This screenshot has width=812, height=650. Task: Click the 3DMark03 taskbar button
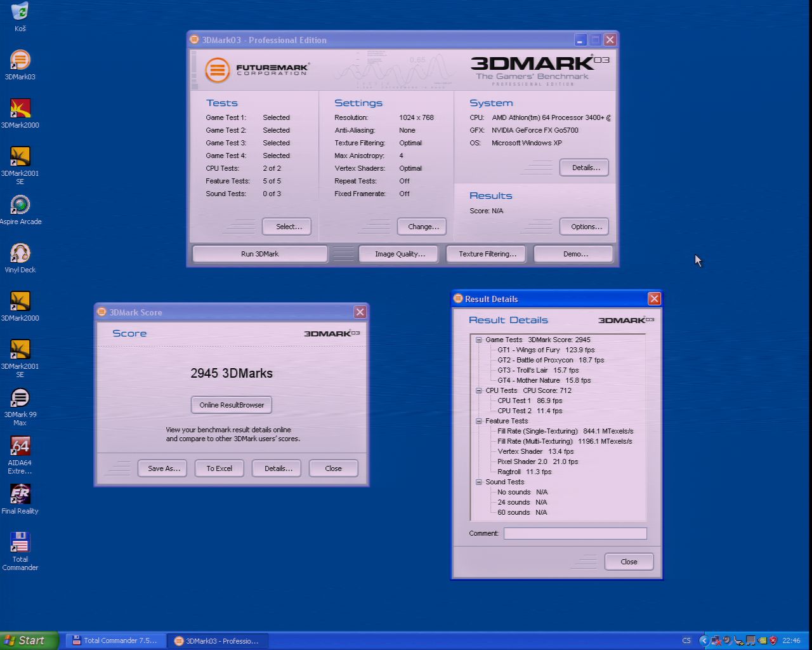point(218,640)
